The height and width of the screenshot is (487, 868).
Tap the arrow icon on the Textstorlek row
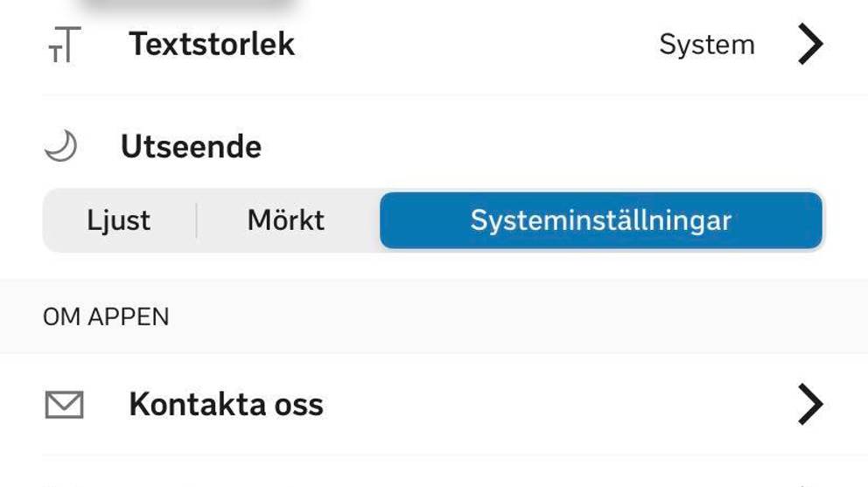coord(810,45)
